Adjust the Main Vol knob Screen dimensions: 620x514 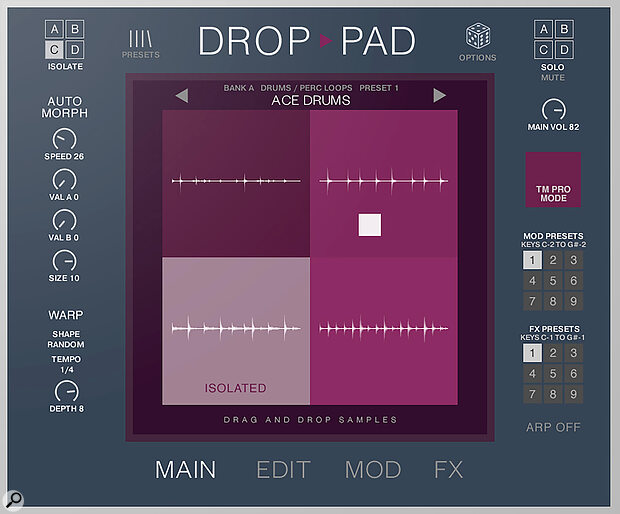coord(552,108)
